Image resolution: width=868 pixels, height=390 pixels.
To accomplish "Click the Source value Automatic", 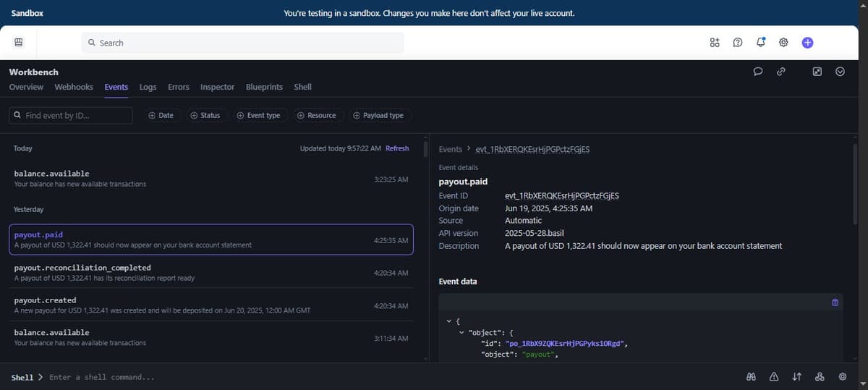I will pos(523,221).
